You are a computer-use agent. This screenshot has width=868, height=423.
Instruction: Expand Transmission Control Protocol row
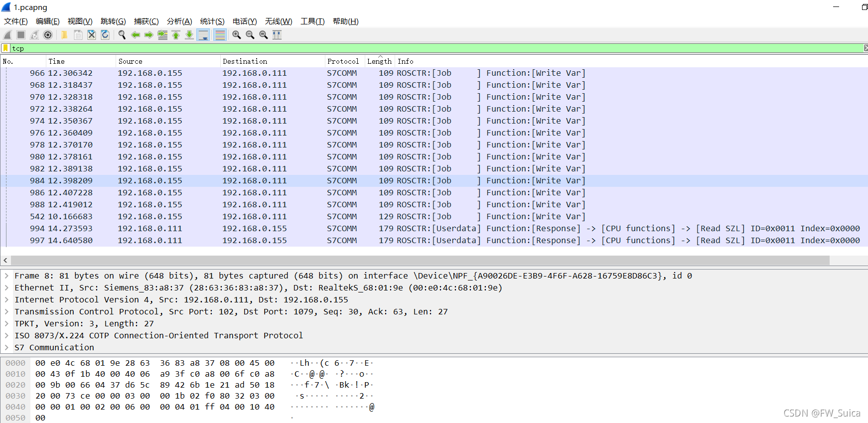click(6, 312)
